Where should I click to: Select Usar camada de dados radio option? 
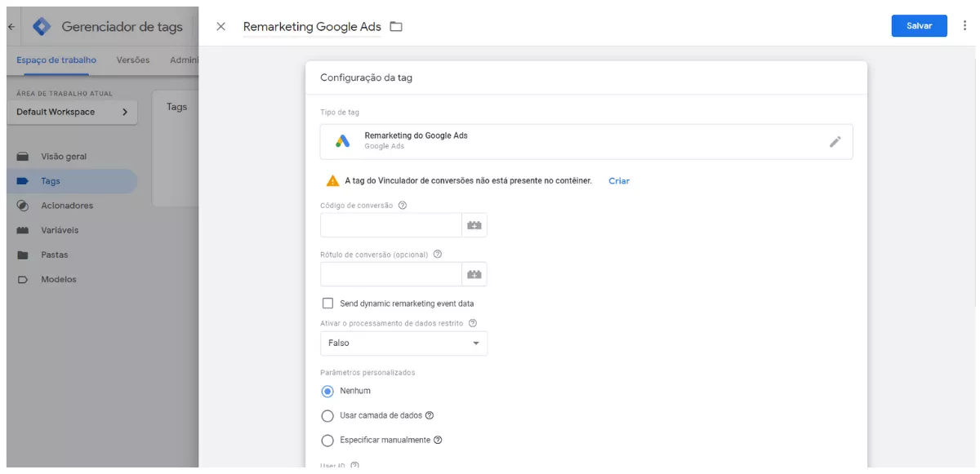pyautogui.click(x=327, y=415)
